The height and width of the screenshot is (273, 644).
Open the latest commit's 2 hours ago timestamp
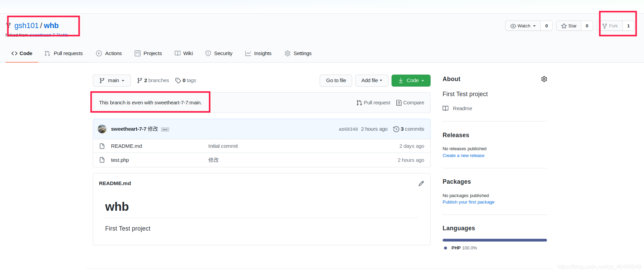[374, 129]
